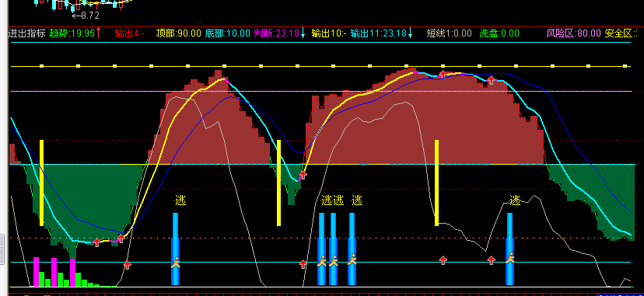The image size is (644, 296).
Task: Click the rightmost running man escape icon
Action: (x=509, y=258)
